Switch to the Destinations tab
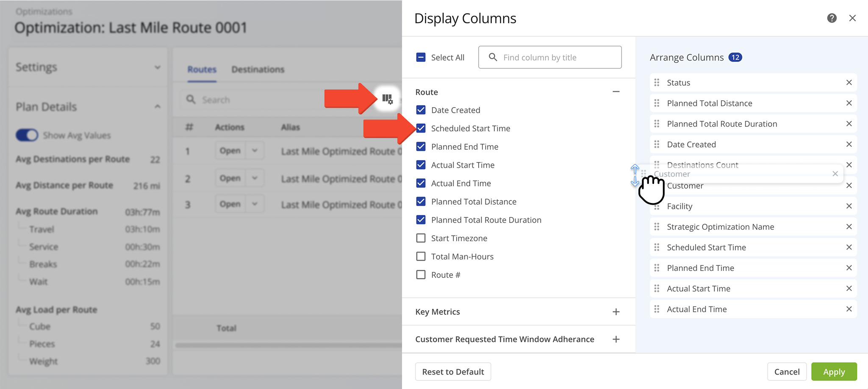Image resolution: width=868 pixels, height=389 pixels. point(258,69)
